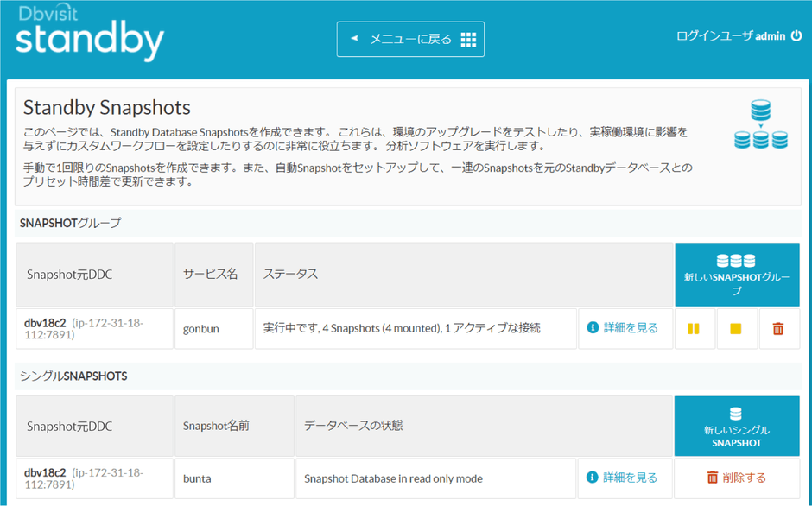Screen dimensions: 812x506
Task: Stop the gonbun snapshot group with yellow square icon
Action: [737, 328]
